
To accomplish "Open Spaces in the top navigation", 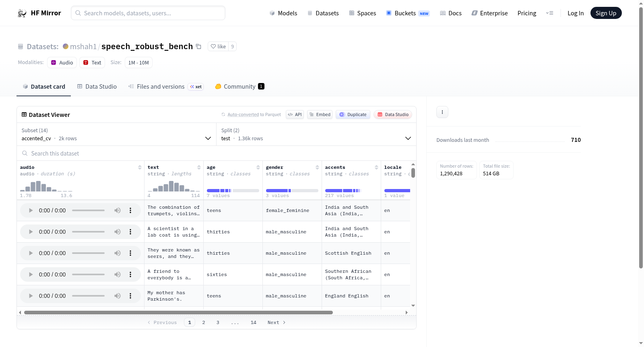I will pyautogui.click(x=362, y=13).
